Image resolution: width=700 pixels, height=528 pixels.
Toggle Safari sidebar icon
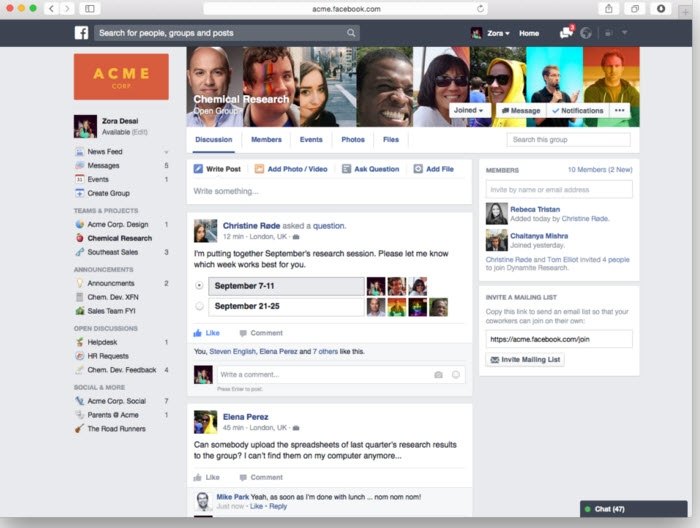[90, 8]
